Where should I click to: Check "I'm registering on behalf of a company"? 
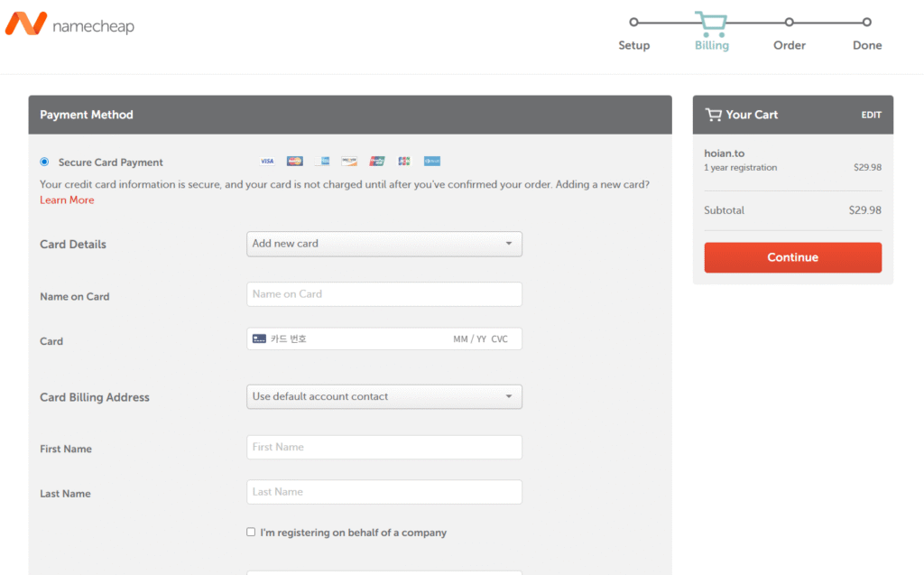point(251,533)
